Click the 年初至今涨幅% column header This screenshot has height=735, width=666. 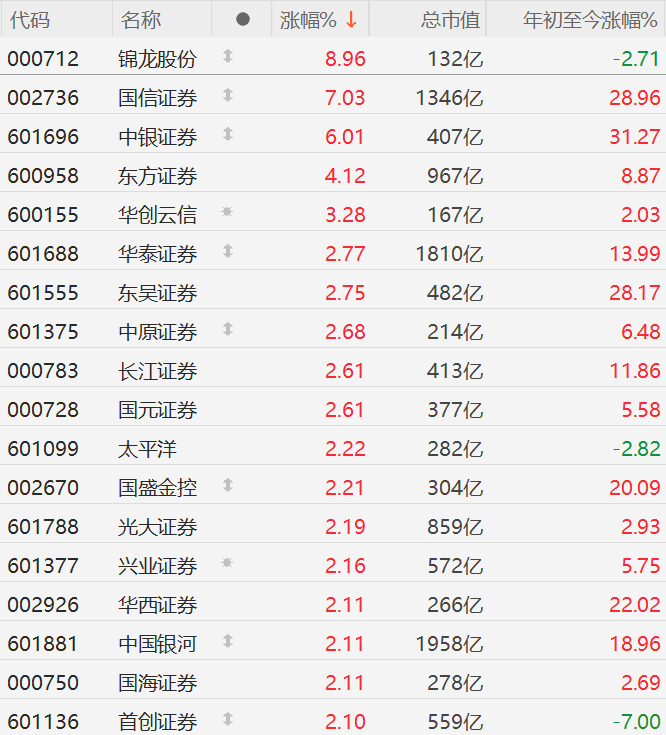590,20
